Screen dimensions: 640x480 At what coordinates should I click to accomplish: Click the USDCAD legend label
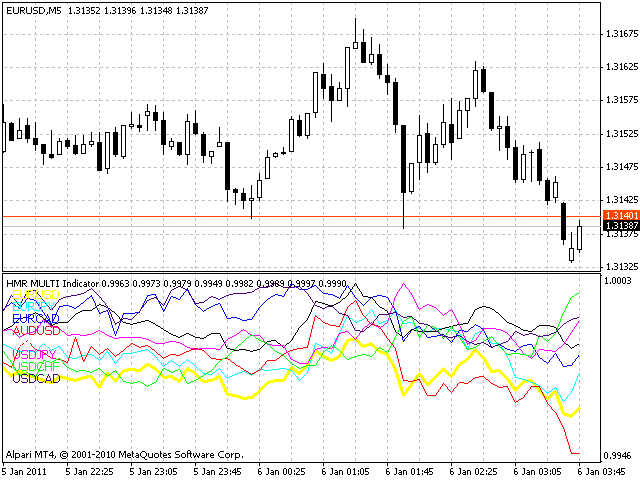33,378
